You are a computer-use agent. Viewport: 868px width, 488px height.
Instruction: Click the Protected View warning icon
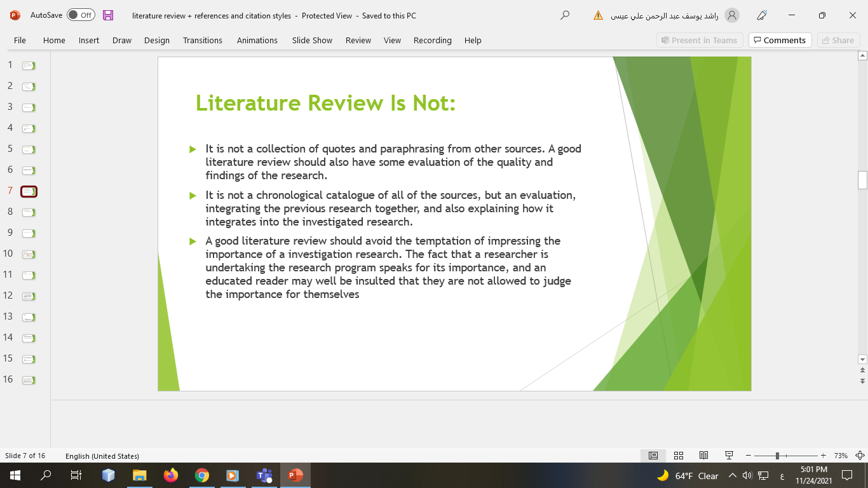point(598,15)
